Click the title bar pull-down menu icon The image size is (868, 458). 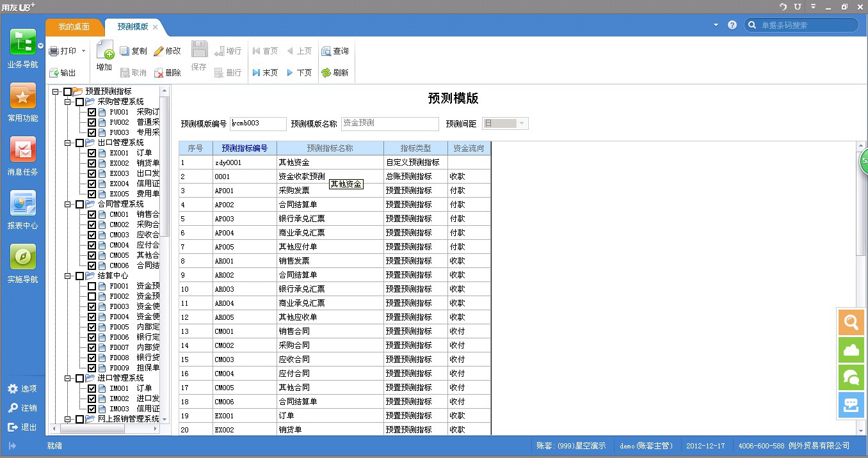tap(813, 6)
